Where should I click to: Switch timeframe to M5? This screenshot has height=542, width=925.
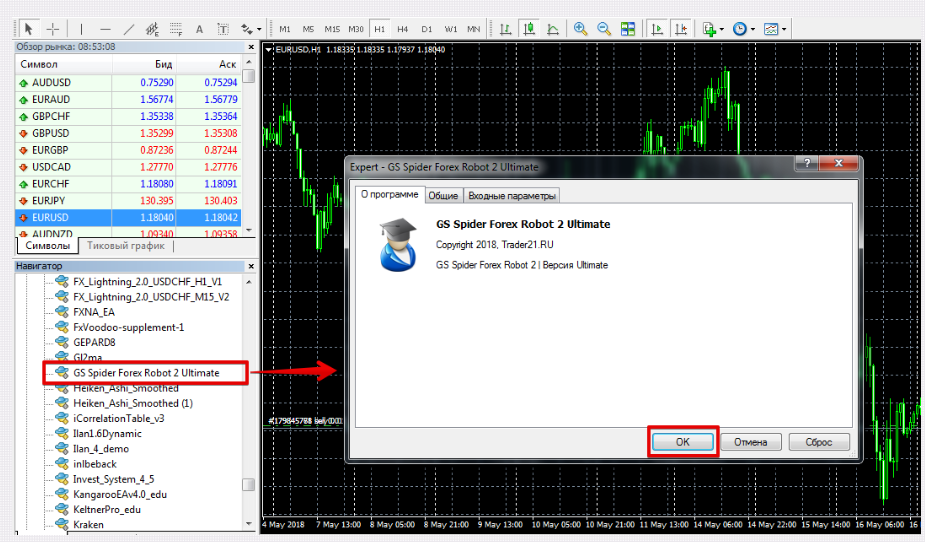click(308, 29)
